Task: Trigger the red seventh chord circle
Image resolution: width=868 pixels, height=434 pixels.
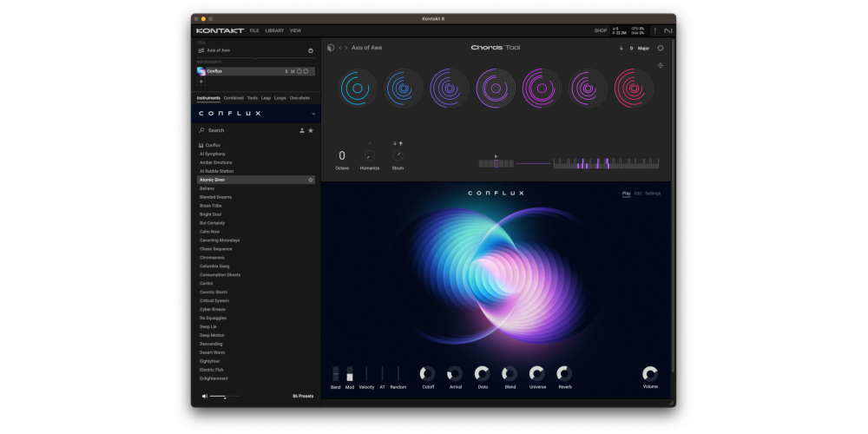Action: (634, 88)
